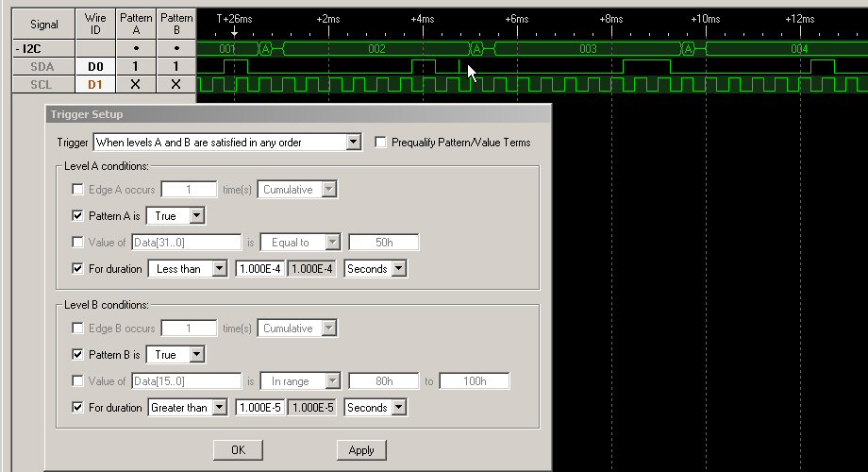Click the SCL Pattern A X cell

pyautogui.click(x=135, y=85)
